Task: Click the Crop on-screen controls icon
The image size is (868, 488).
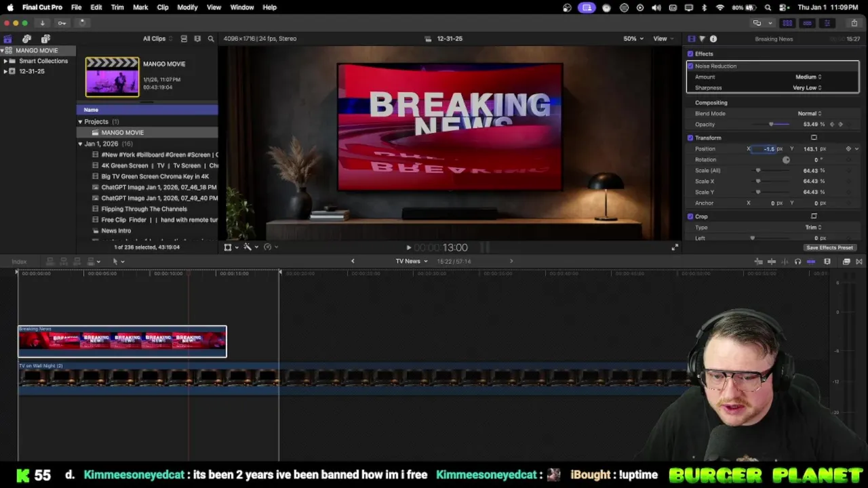Action: click(814, 216)
